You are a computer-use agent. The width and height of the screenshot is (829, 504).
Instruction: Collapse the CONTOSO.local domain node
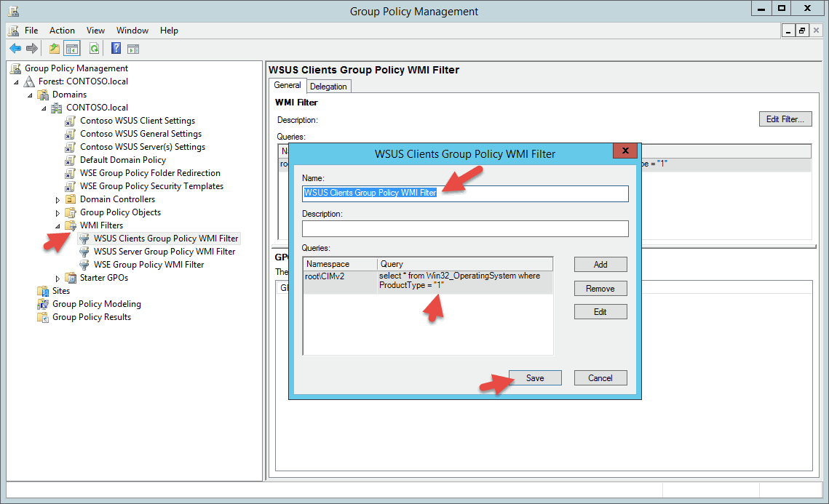(x=44, y=108)
